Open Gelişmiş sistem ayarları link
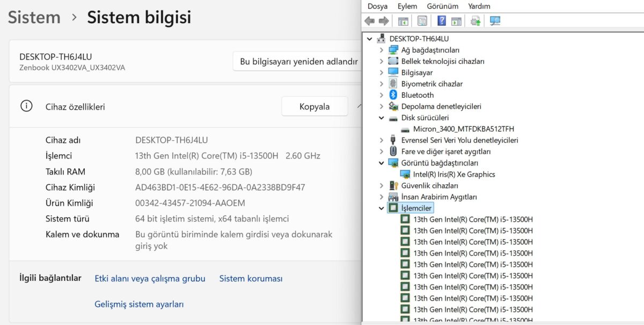Image resolution: width=644 pixels, height=325 pixels. click(x=139, y=304)
